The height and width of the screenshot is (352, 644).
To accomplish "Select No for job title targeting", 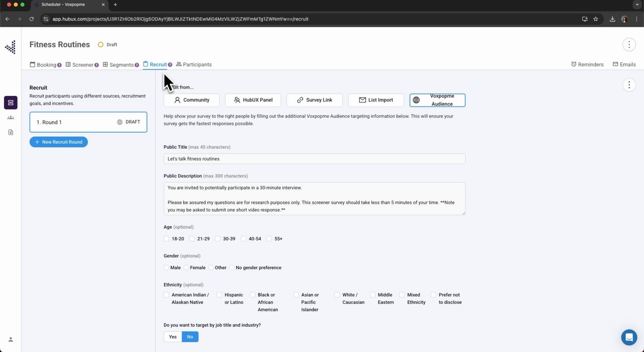I will 190,337.
